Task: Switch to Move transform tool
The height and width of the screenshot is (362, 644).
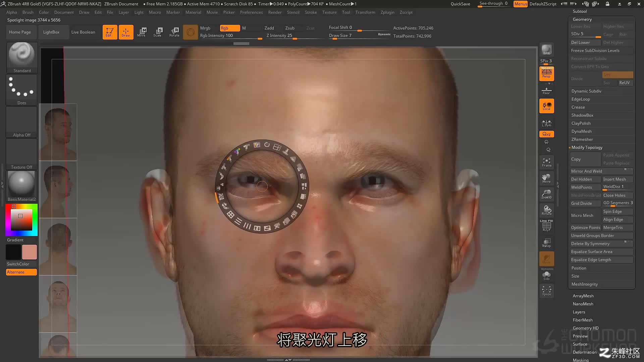Action: point(142,32)
